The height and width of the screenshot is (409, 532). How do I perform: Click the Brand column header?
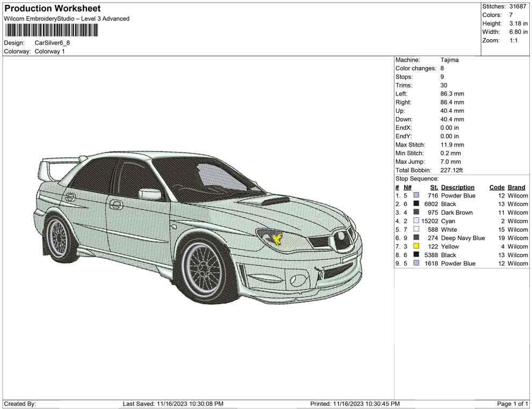click(516, 187)
